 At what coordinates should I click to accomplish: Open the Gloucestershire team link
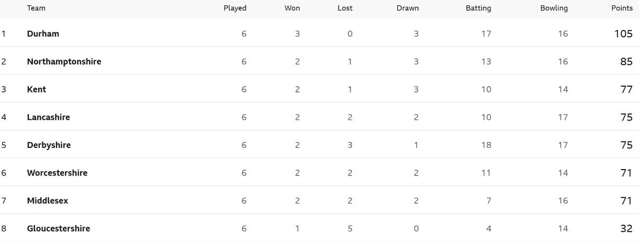pos(58,228)
